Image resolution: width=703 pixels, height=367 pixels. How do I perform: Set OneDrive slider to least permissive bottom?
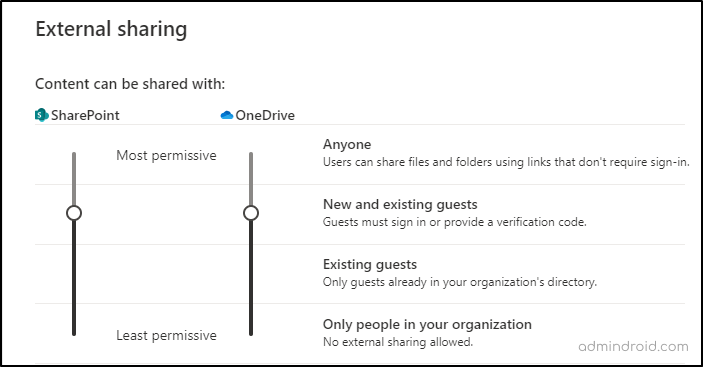tap(251, 333)
